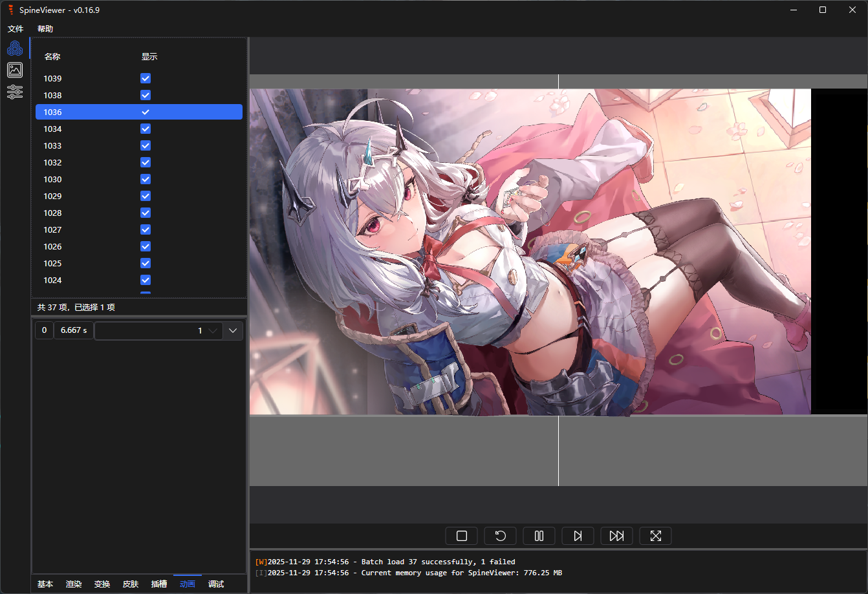Open the skeleton model list panel icon

[x=15, y=48]
